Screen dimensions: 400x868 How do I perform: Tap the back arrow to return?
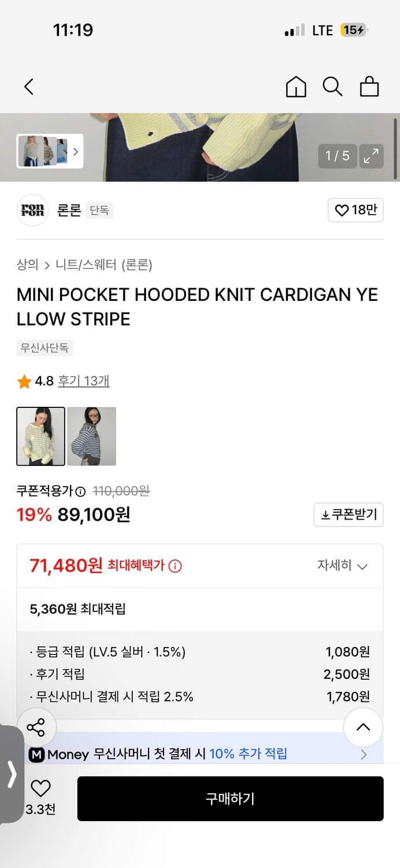(x=29, y=86)
